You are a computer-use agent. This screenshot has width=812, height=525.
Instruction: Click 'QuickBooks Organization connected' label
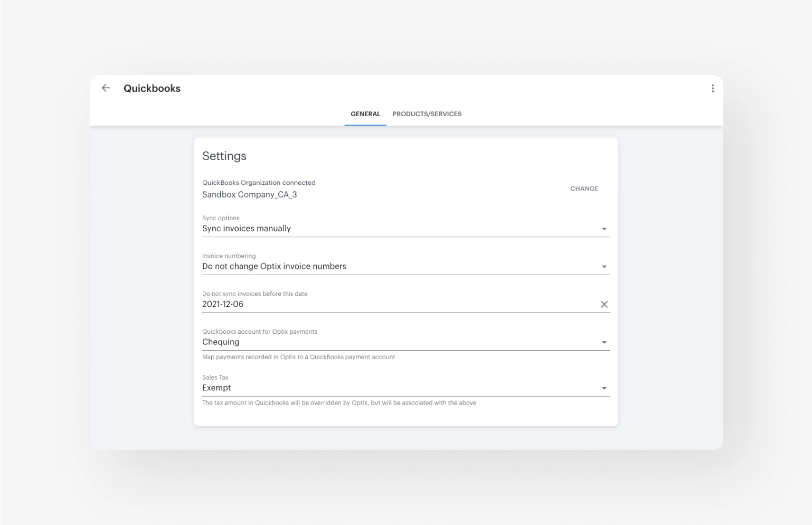[259, 183]
